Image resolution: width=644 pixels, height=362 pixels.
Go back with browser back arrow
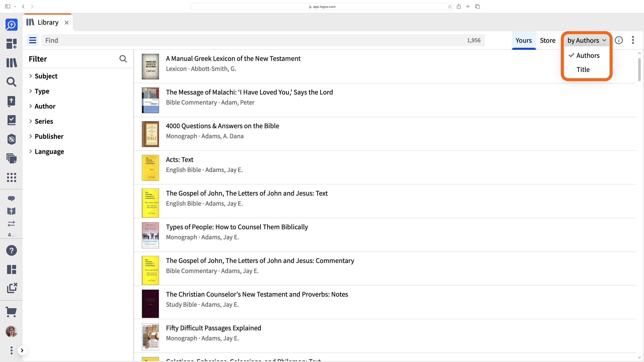(x=23, y=7)
